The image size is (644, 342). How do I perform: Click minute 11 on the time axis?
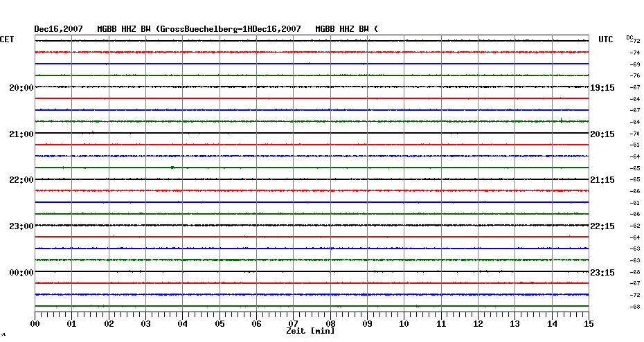[441, 324]
